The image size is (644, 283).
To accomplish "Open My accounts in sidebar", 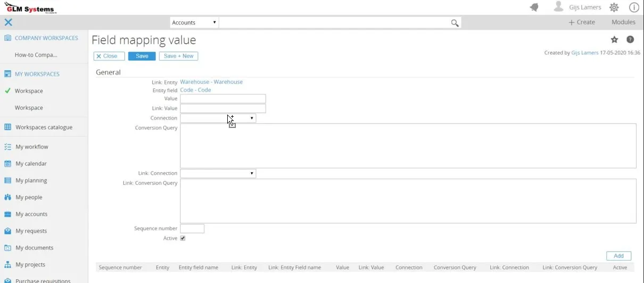I will pos(31,214).
